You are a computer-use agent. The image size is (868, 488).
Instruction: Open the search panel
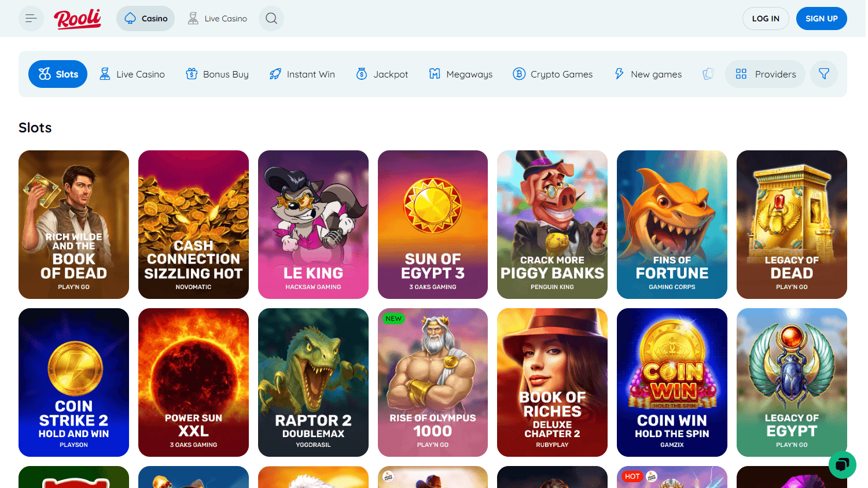(x=271, y=18)
